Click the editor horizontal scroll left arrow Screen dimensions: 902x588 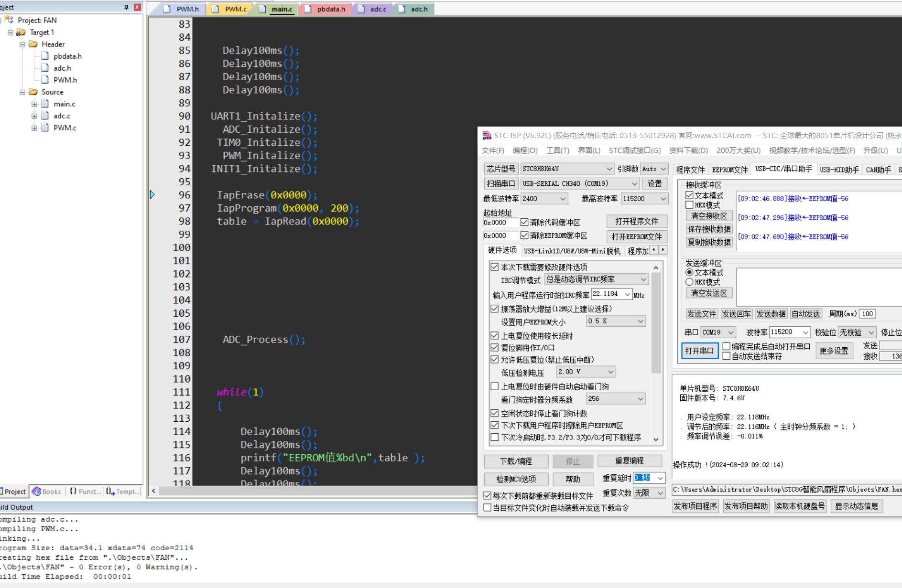click(153, 491)
